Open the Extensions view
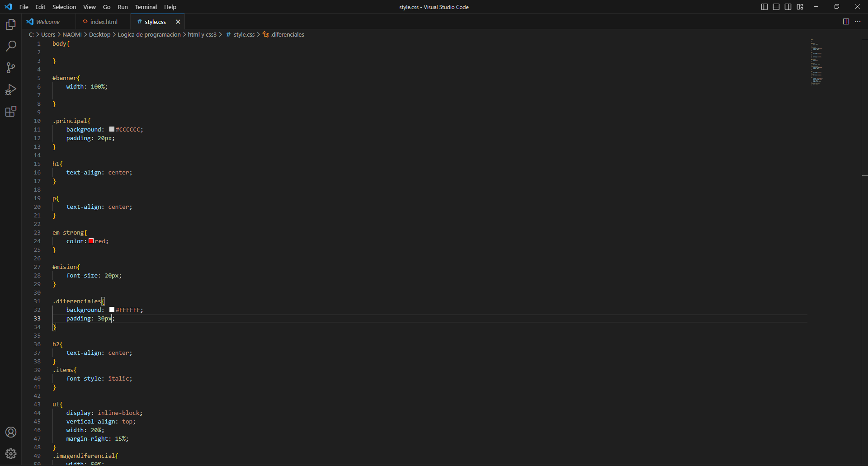Viewport: 868px width, 466px height. click(x=11, y=111)
